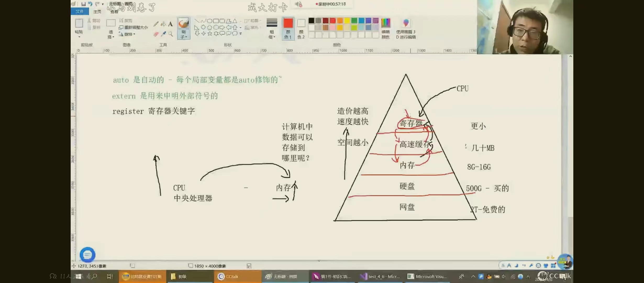Screen dimensions: 644x283
Task: Select the Text tool (A)
Action: (170, 24)
